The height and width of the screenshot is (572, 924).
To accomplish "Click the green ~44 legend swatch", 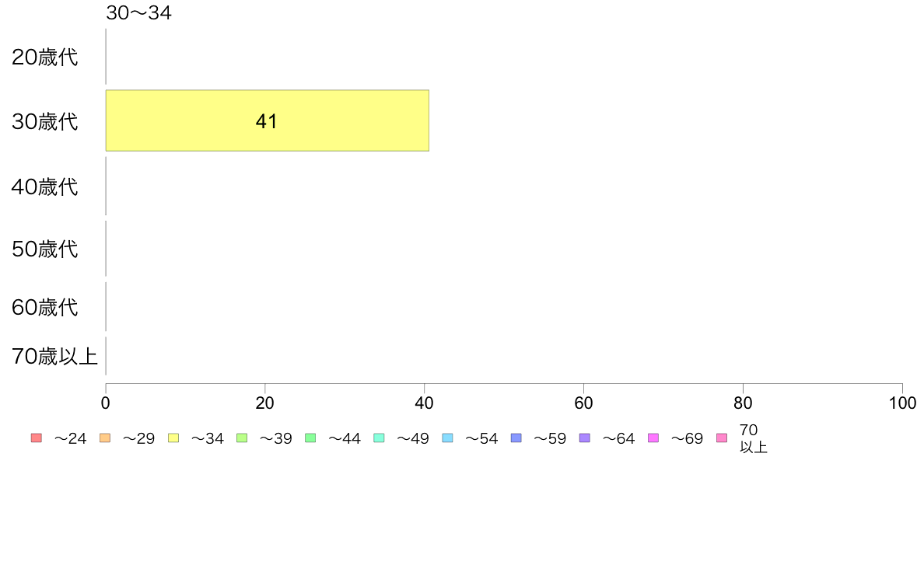I will tap(310, 438).
